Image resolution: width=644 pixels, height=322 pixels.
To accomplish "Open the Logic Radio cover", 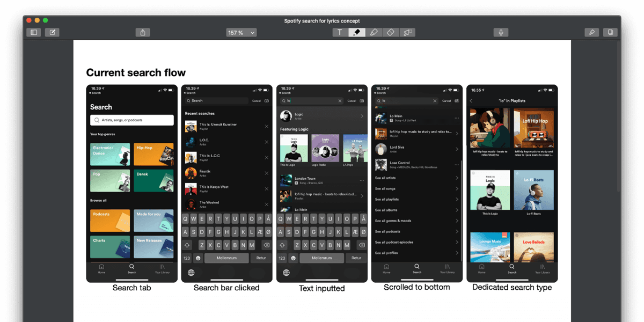I will [x=325, y=148].
